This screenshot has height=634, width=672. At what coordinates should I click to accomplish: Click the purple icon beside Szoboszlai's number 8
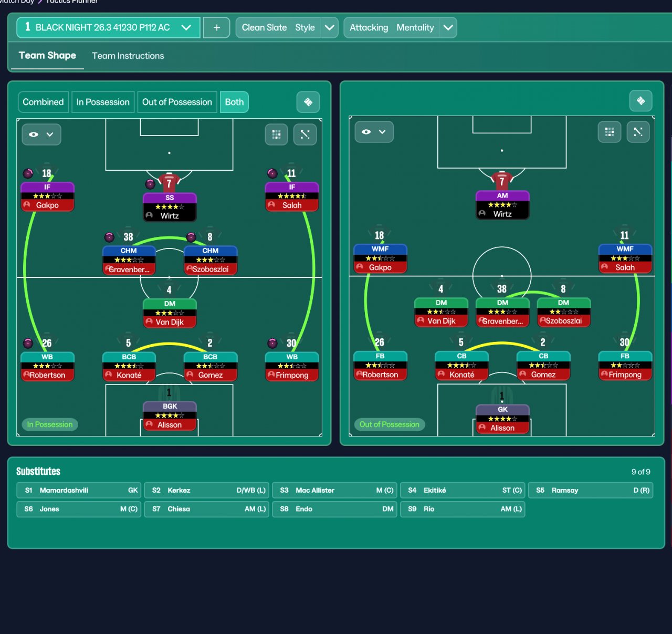(191, 237)
